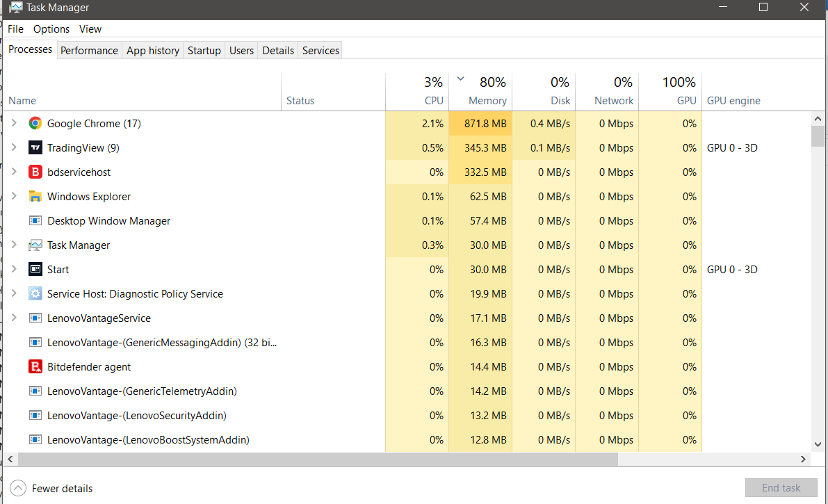Click the LenovoVantage LenovoSecurityAddin icon
This screenshot has height=504, width=828.
click(x=35, y=415)
